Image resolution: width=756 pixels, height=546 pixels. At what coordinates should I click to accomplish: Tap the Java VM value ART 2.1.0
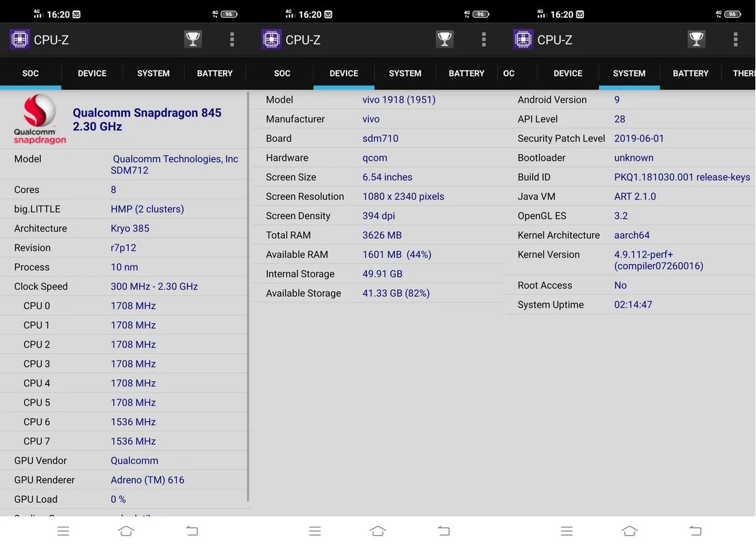635,197
